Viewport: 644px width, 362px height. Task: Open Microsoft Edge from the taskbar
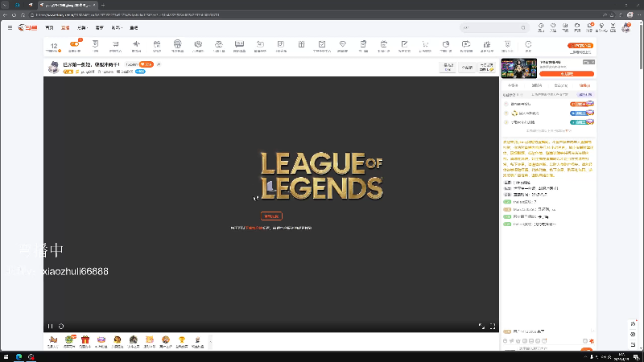pos(19,357)
